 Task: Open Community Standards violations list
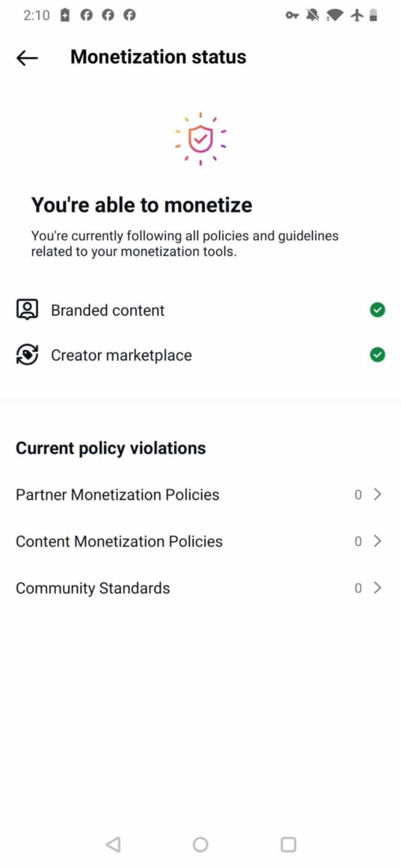(200, 588)
